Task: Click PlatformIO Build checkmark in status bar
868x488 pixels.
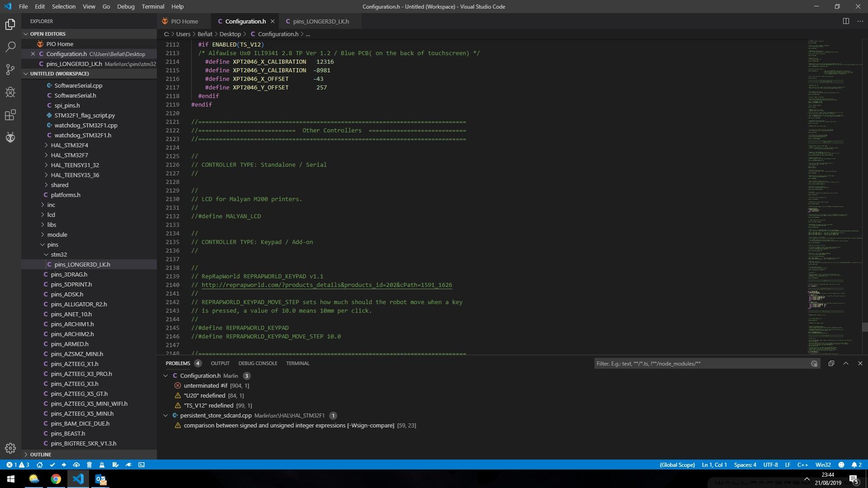Action: [x=52, y=465]
